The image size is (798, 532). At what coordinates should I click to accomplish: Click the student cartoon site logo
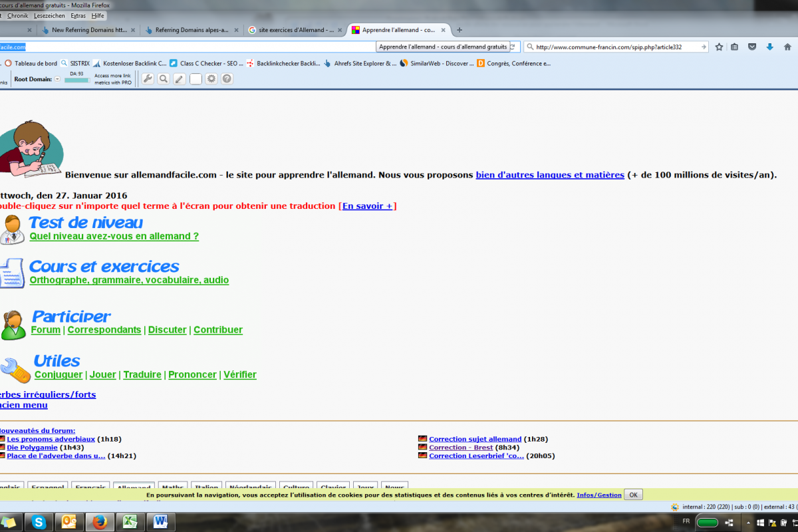point(31,149)
